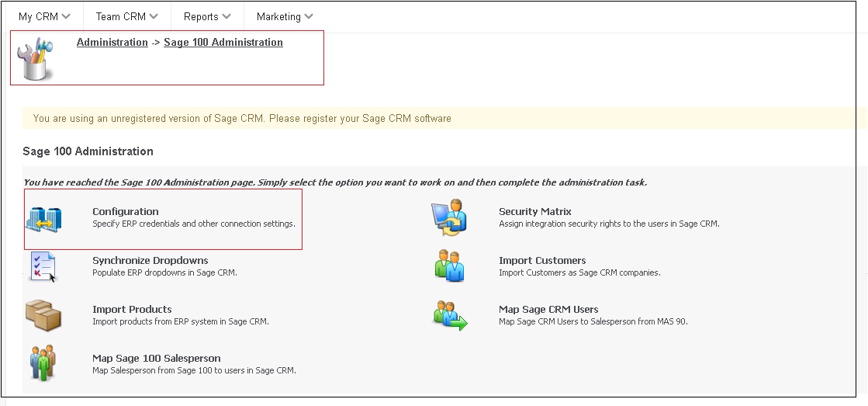Screen dimensions: 868x406
Task: Click the Synchronize Dropdowns checklist icon
Action: click(43, 266)
